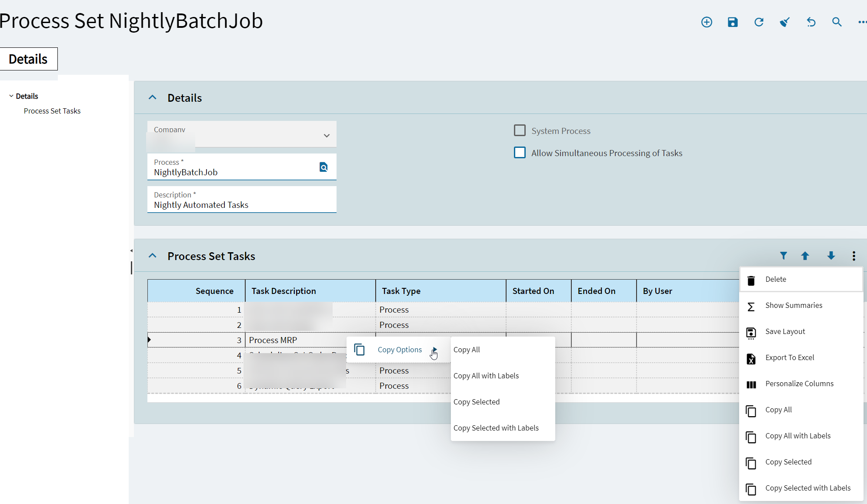Click the undo arrow icon in top toolbar
The height and width of the screenshot is (504, 867).
pos(811,22)
